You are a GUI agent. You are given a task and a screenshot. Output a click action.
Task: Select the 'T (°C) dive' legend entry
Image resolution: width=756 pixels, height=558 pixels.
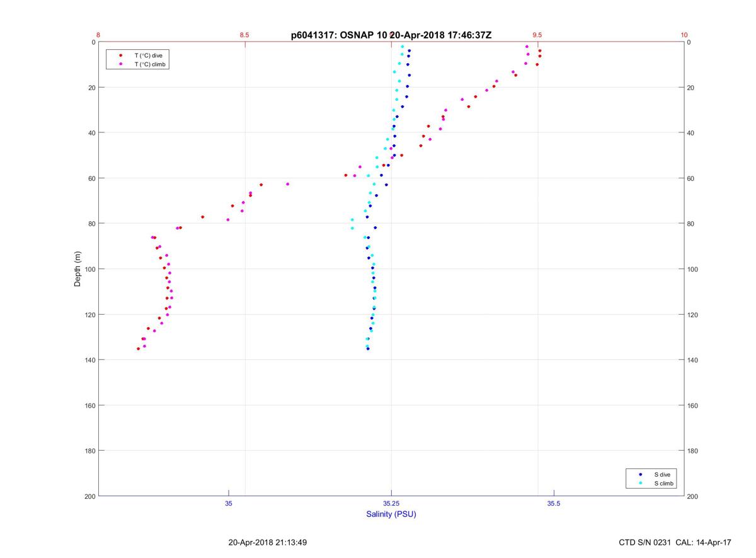(148, 55)
